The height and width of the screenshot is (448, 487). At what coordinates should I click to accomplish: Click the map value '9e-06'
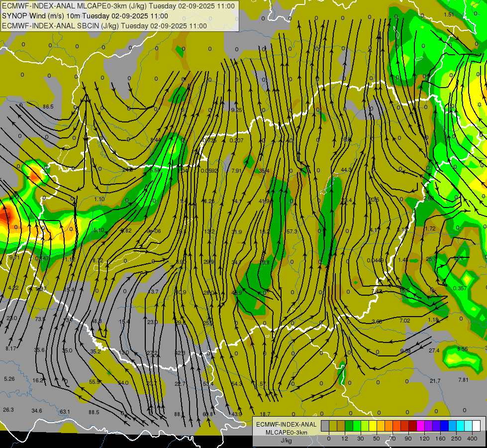click(x=154, y=231)
